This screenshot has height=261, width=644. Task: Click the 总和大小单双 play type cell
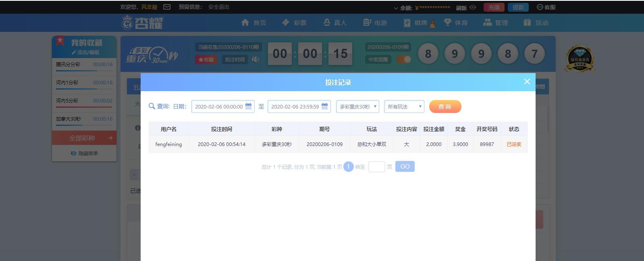tap(372, 144)
